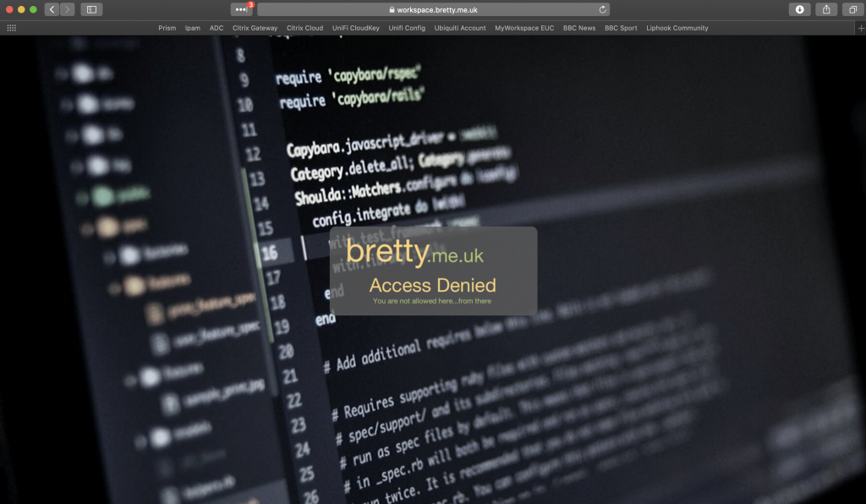Reload the page using the refresh icon

(602, 9)
